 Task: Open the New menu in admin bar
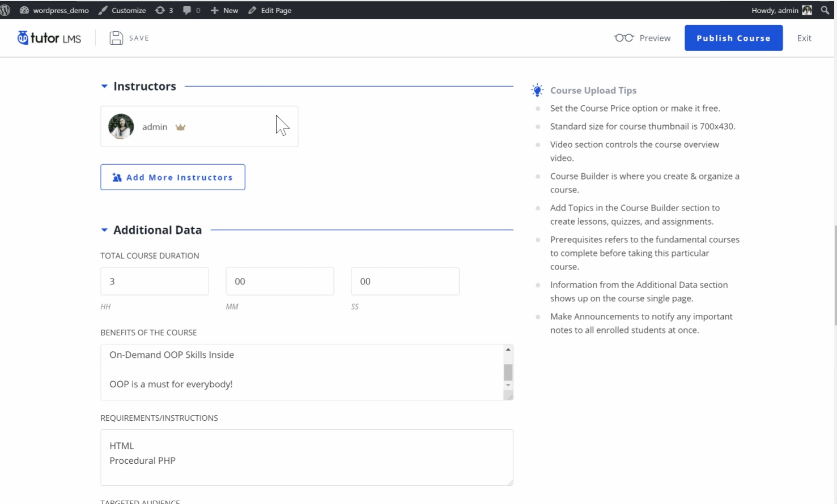tap(224, 10)
